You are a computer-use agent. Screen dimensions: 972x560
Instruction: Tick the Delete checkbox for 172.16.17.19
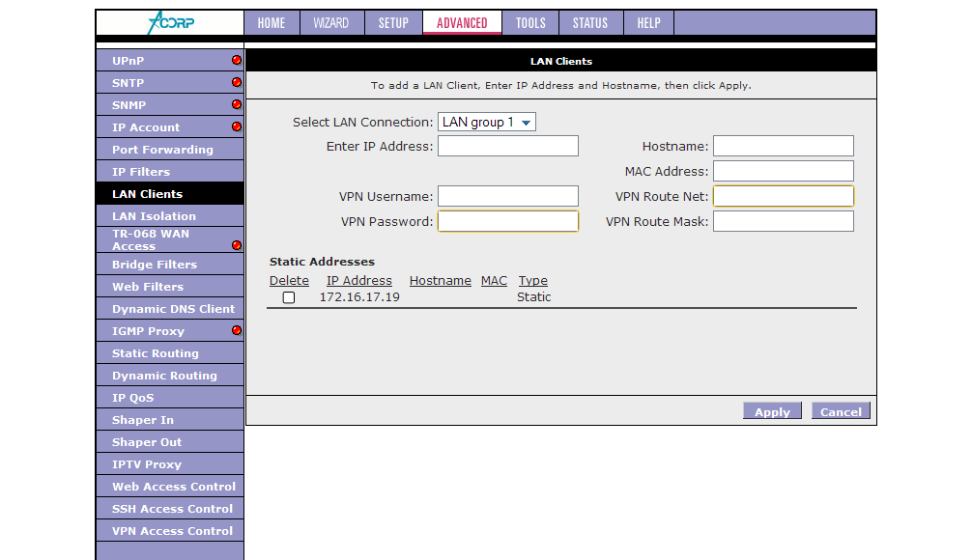(x=289, y=297)
